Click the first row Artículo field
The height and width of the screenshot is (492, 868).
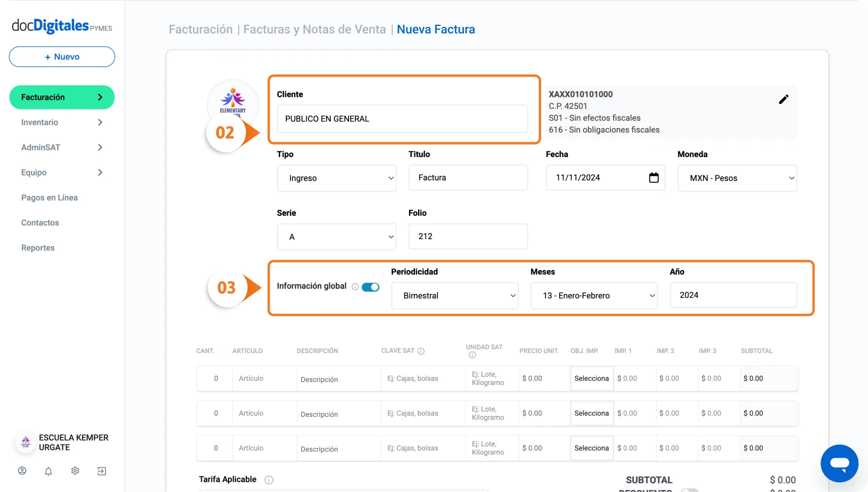[x=265, y=379]
